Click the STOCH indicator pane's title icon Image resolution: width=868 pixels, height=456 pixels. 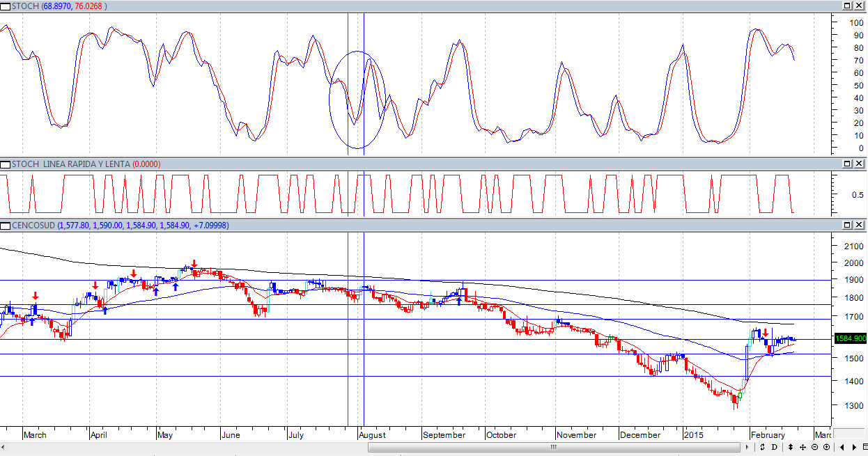[x=6, y=6]
